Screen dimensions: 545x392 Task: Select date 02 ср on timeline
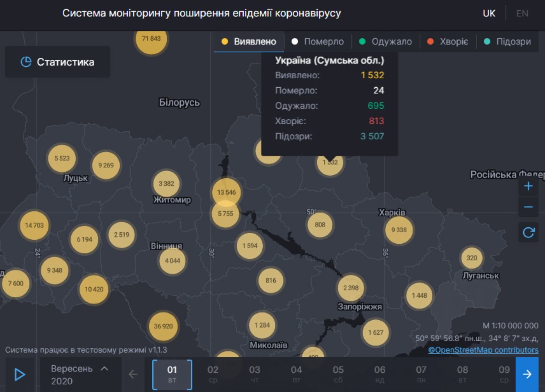point(213,374)
